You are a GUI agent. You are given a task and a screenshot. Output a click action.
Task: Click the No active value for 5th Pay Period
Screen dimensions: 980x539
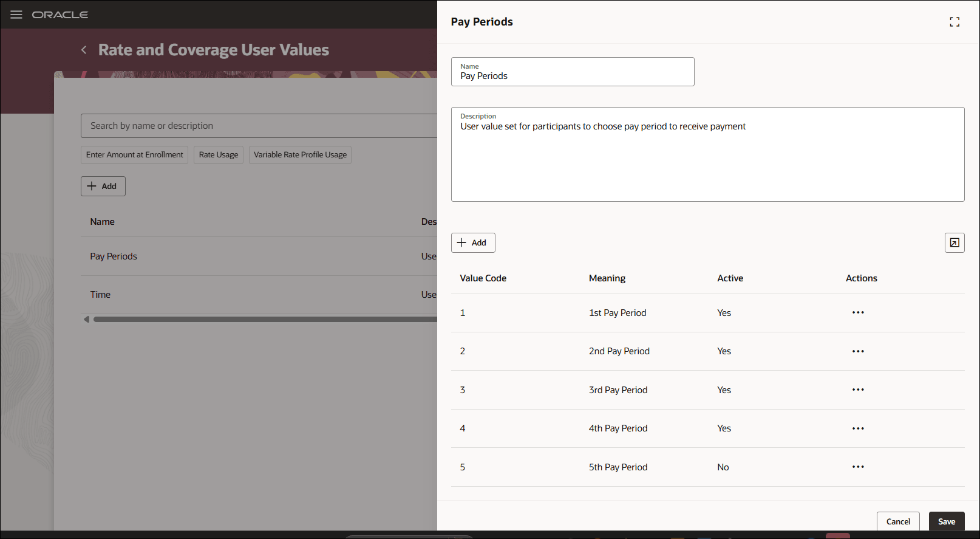(723, 467)
